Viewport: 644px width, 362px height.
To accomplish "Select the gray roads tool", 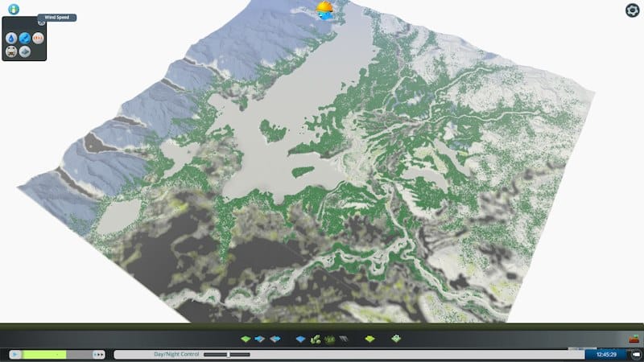I will pyautogui.click(x=343, y=339).
